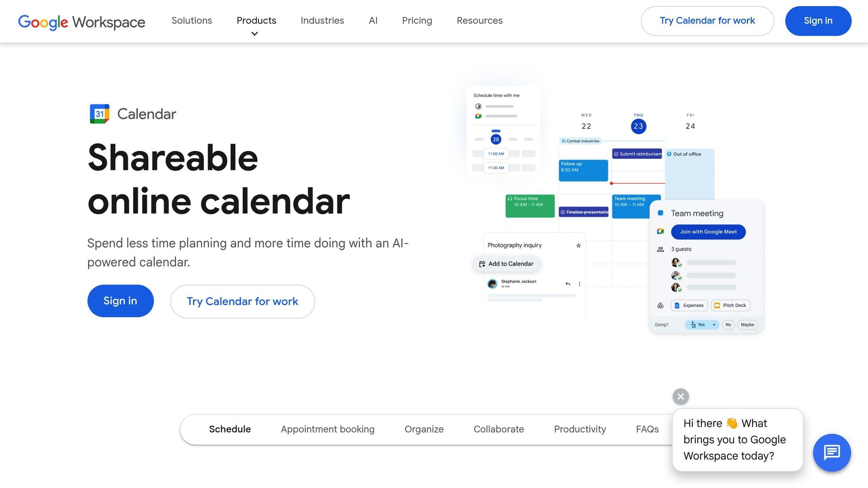Click the Add to Calendar icon
Screen dimensions: 868x488
click(482, 263)
